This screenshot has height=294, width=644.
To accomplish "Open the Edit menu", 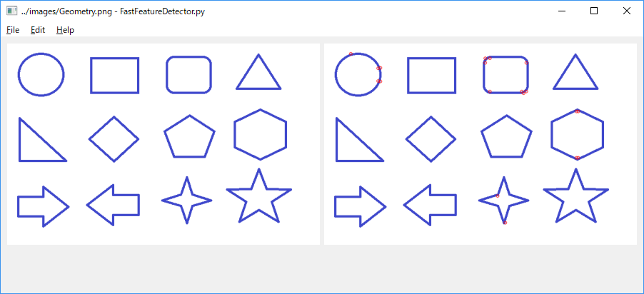I will (38, 30).
